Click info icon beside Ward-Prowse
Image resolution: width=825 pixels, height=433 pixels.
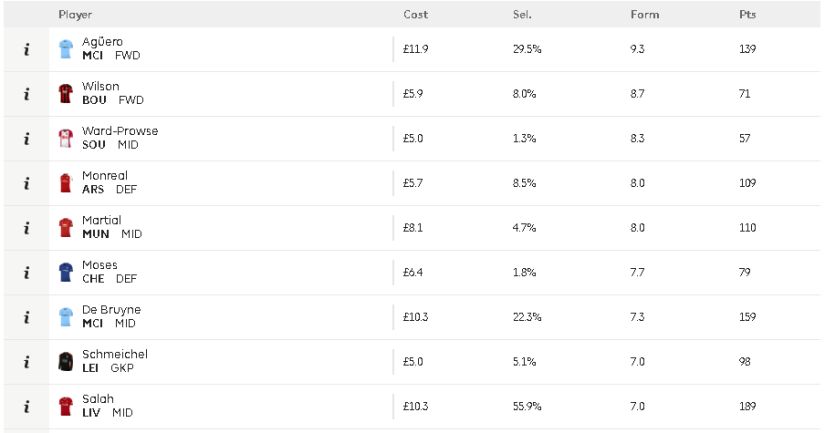26,139
